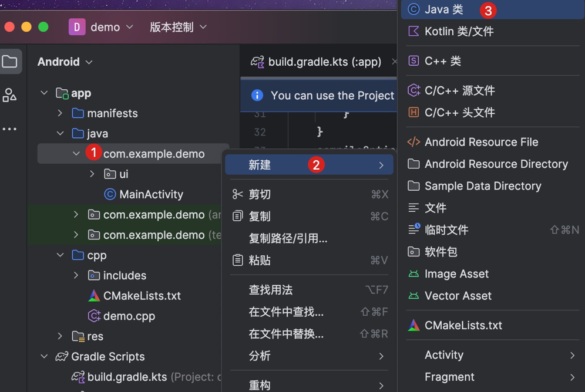Select build.gradle.kts under Gradle Scripts

coord(127,377)
